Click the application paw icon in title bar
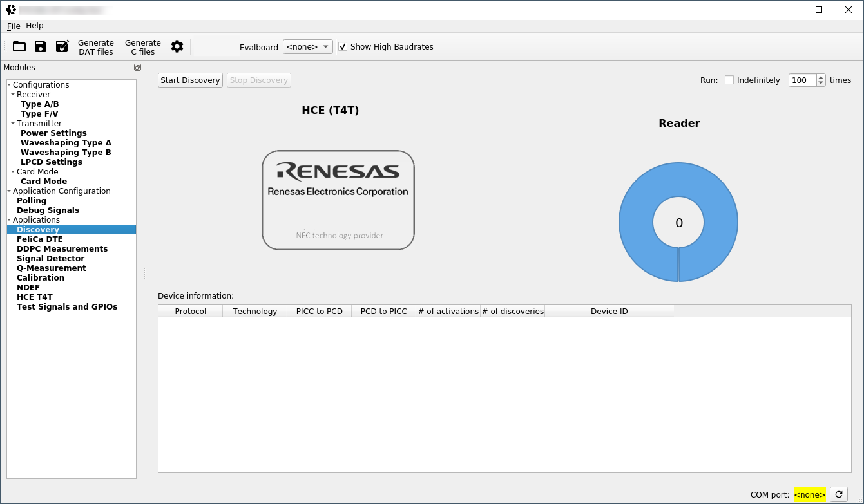Image resolution: width=864 pixels, height=504 pixels. click(9, 10)
